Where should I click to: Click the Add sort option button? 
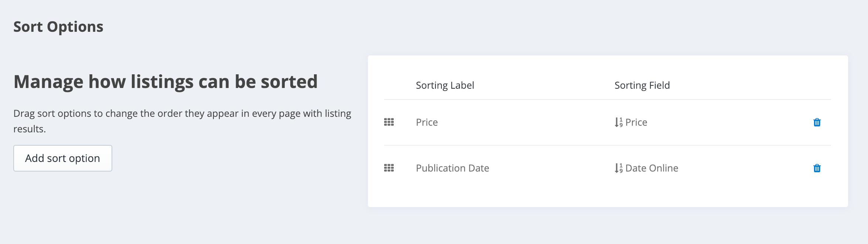click(x=63, y=158)
